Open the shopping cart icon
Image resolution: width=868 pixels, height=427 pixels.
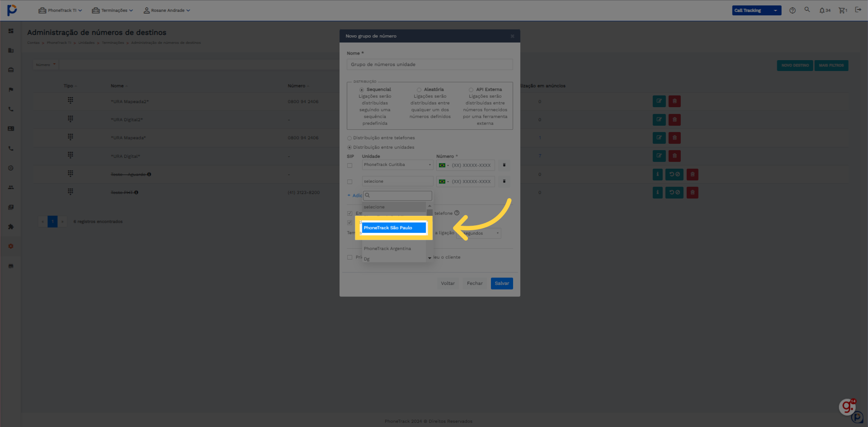[843, 10]
